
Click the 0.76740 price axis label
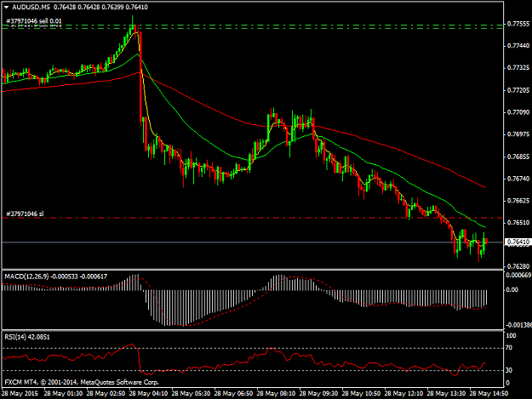518,179
